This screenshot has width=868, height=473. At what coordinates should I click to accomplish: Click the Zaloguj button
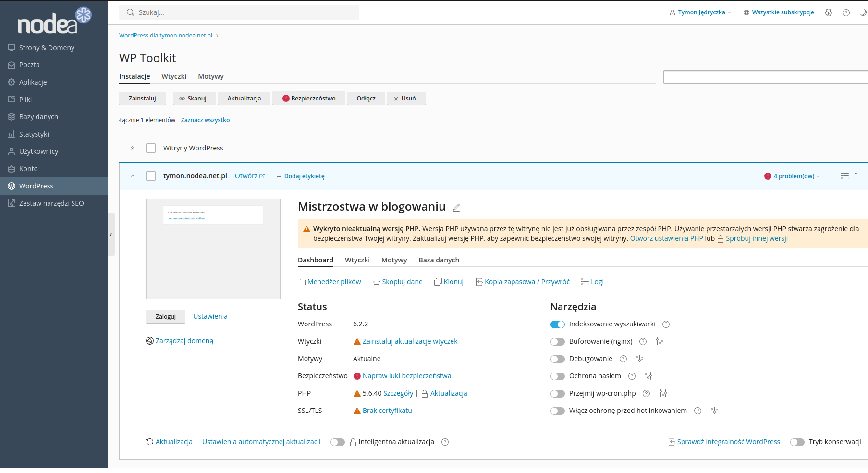point(165,316)
